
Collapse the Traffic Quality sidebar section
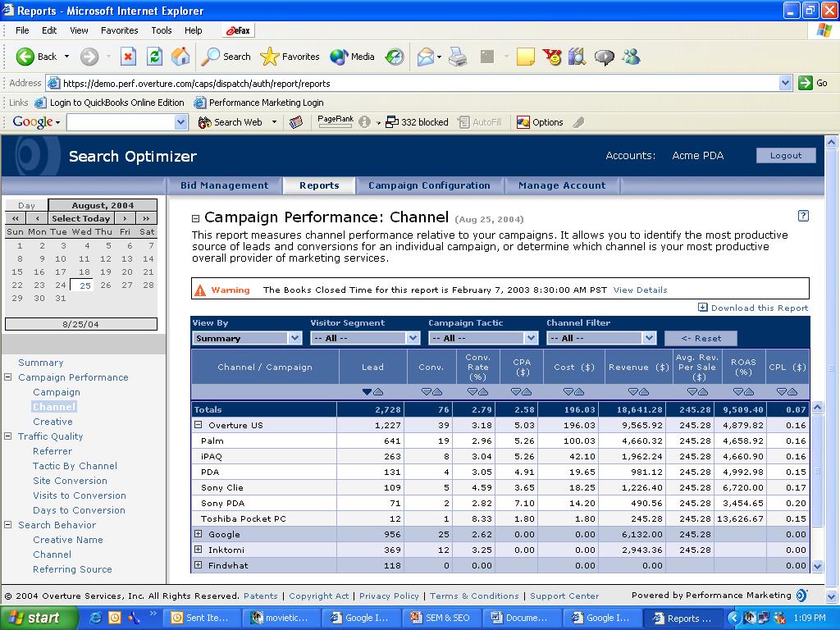[8, 436]
